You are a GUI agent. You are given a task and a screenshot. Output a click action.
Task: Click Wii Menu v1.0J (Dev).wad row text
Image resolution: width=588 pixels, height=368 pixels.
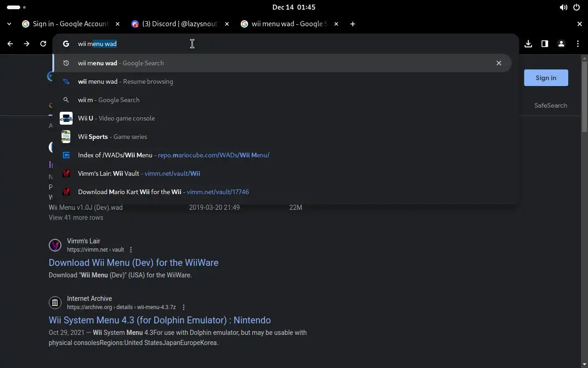tap(85, 207)
